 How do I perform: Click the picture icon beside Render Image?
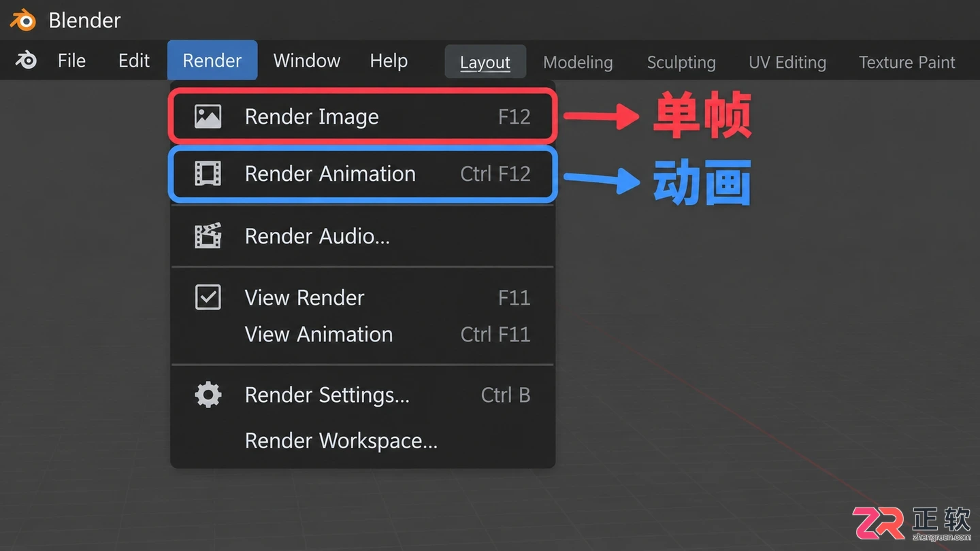pyautogui.click(x=208, y=116)
